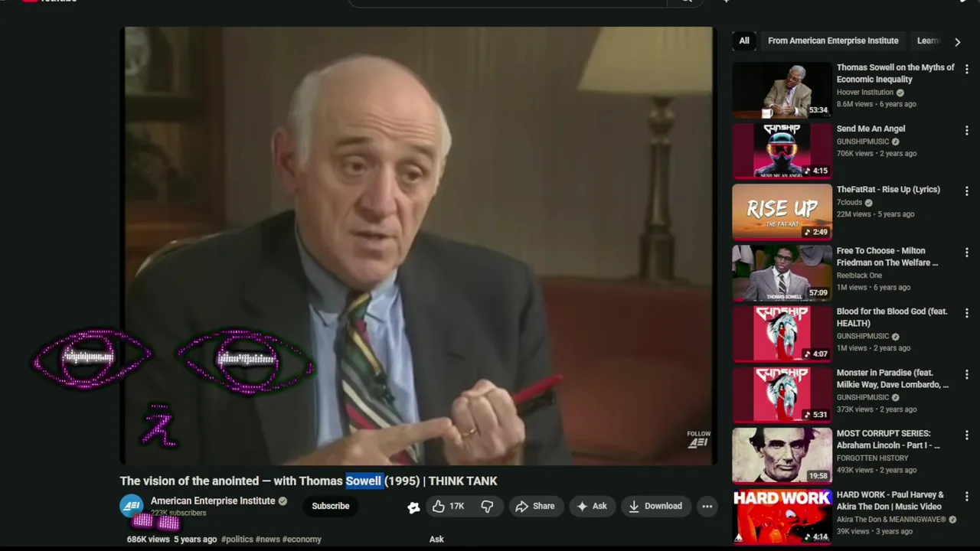980x551 pixels.
Task: Click Reelblack One channel name
Action: point(859,275)
